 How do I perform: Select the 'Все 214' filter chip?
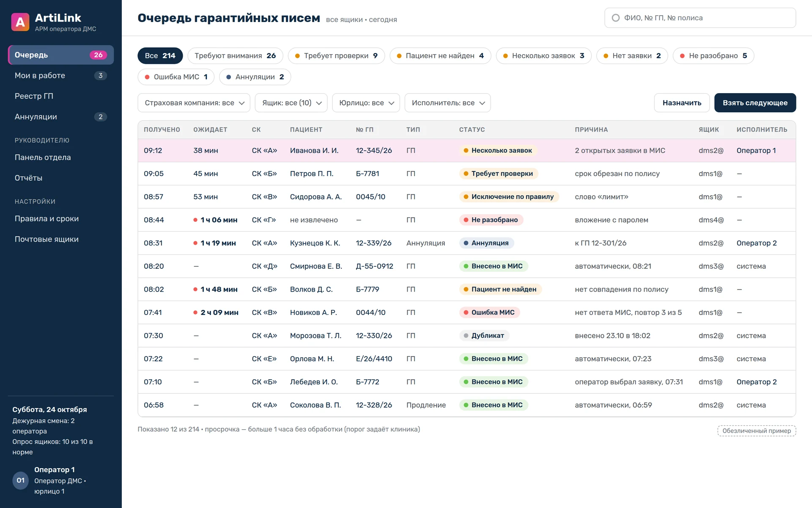pos(160,55)
